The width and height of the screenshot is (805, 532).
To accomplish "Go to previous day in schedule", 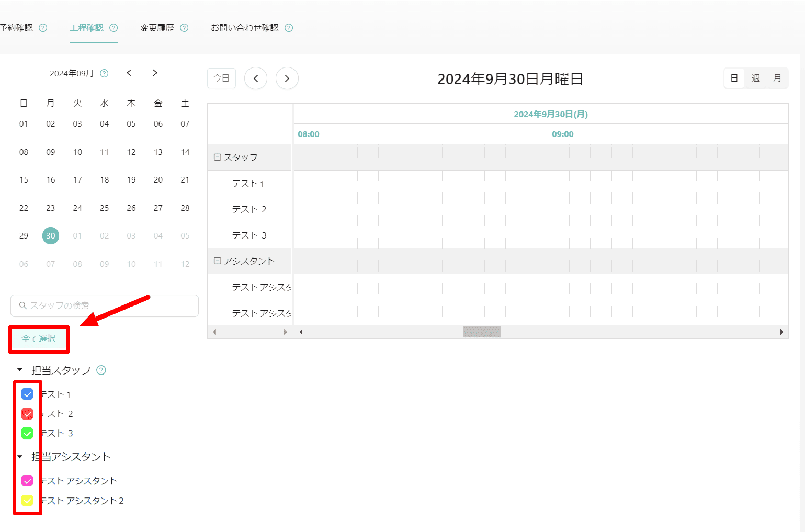I will (x=256, y=78).
